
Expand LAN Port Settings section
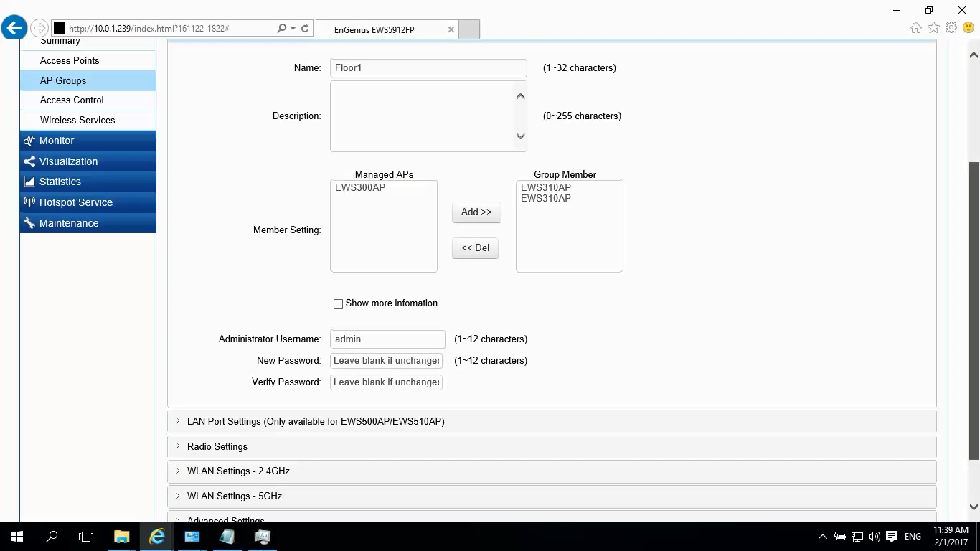(x=552, y=421)
